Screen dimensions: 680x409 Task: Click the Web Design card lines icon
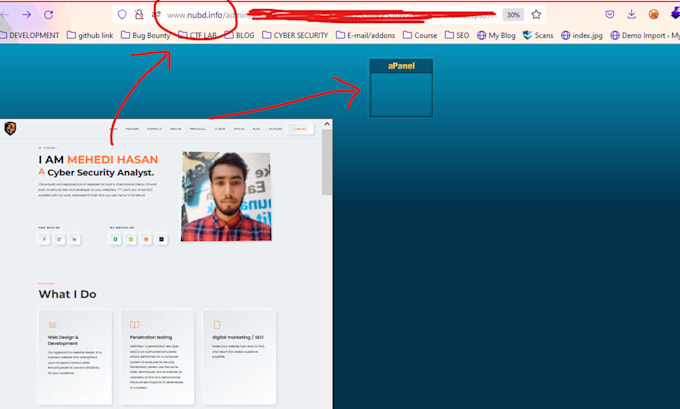[x=52, y=325]
